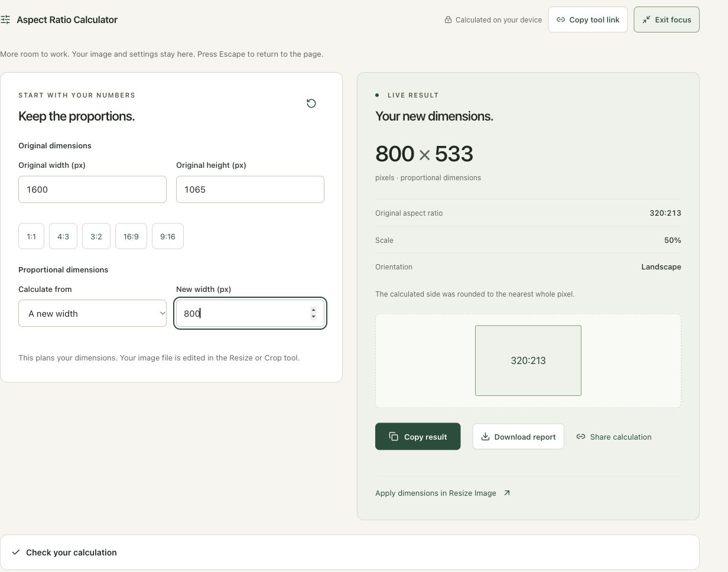The height and width of the screenshot is (572, 728).
Task: Click the Copy tool link button
Action: 588,19
